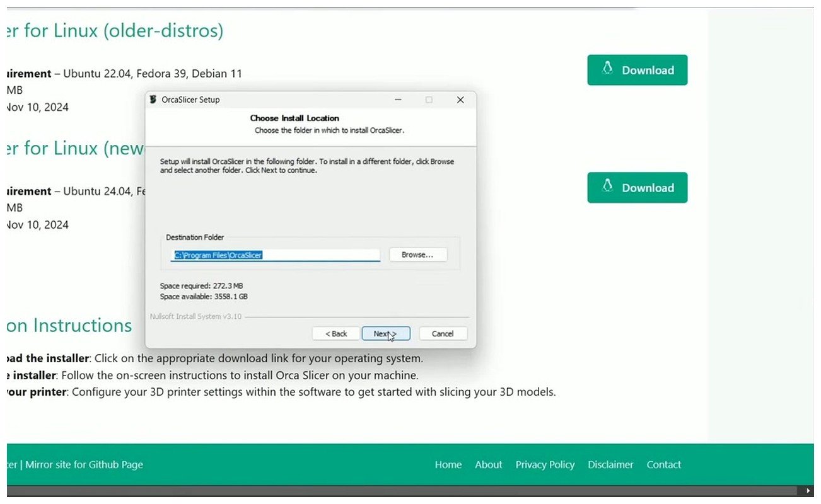Click the 'Ubuntu 22.04, Fedora 39, Debian 11' text
The width and height of the screenshot is (821, 504).
point(153,73)
